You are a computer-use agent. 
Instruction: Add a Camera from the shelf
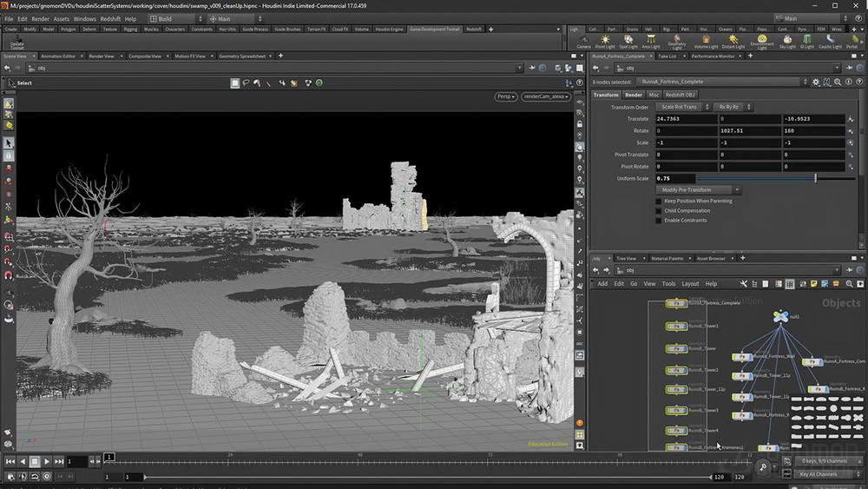583,42
